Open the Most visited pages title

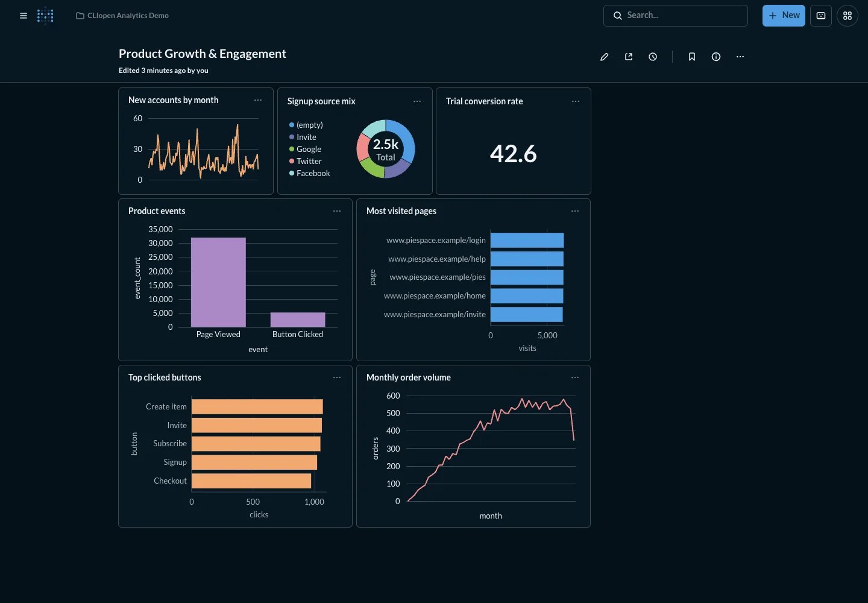pyautogui.click(x=401, y=211)
